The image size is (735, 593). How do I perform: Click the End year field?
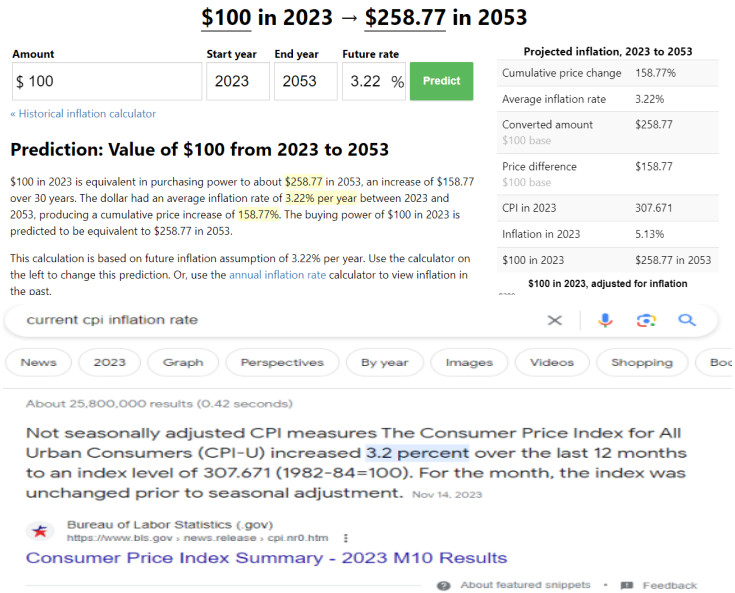click(306, 81)
